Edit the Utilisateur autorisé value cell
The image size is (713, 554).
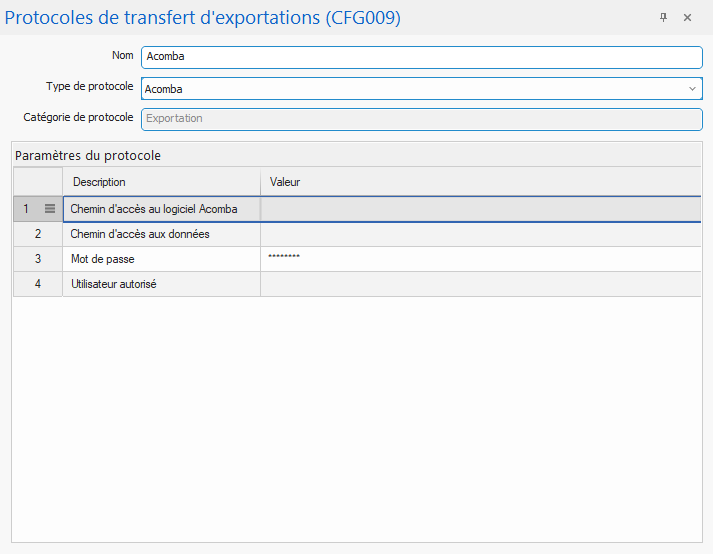(x=480, y=284)
